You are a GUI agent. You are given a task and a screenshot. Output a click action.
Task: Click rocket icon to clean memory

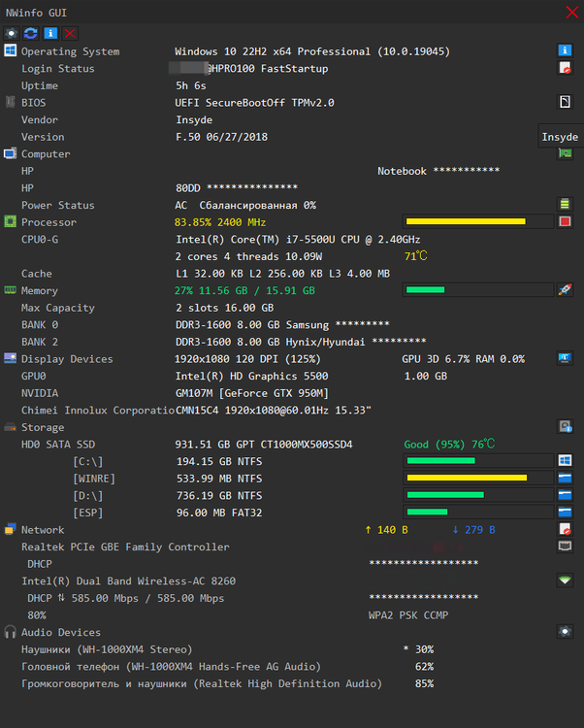565,289
